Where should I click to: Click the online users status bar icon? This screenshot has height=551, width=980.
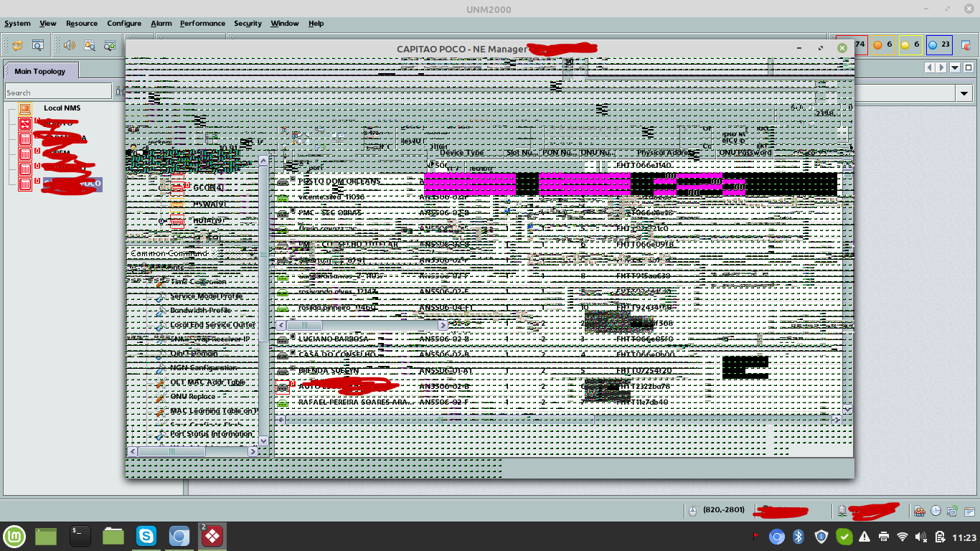point(920,511)
